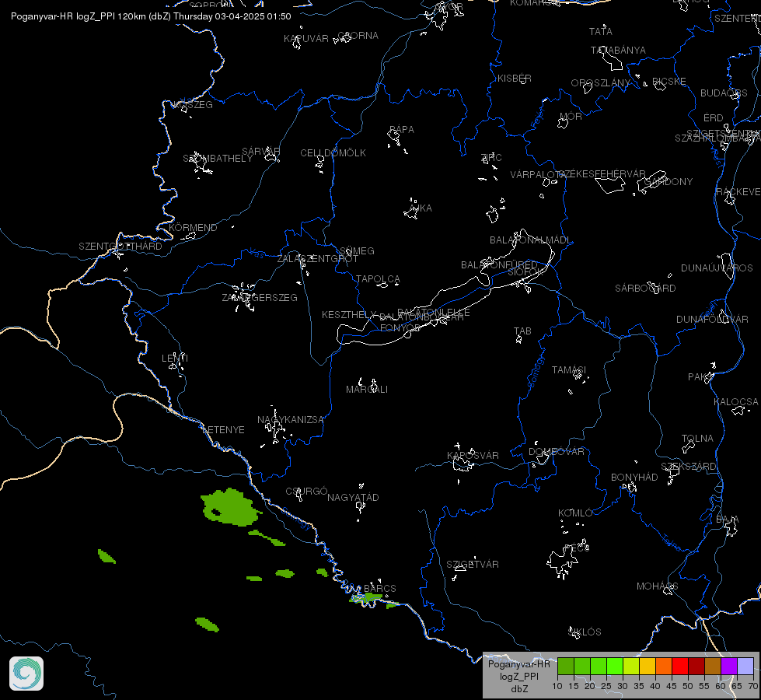761x700 pixels.
Task: Click the KISBÉR city label
Action: (515, 79)
